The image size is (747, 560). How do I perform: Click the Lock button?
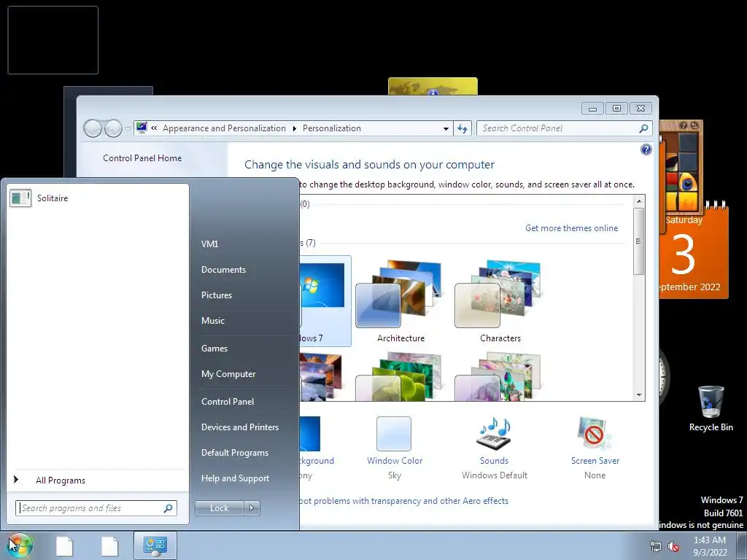pyautogui.click(x=220, y=508)
